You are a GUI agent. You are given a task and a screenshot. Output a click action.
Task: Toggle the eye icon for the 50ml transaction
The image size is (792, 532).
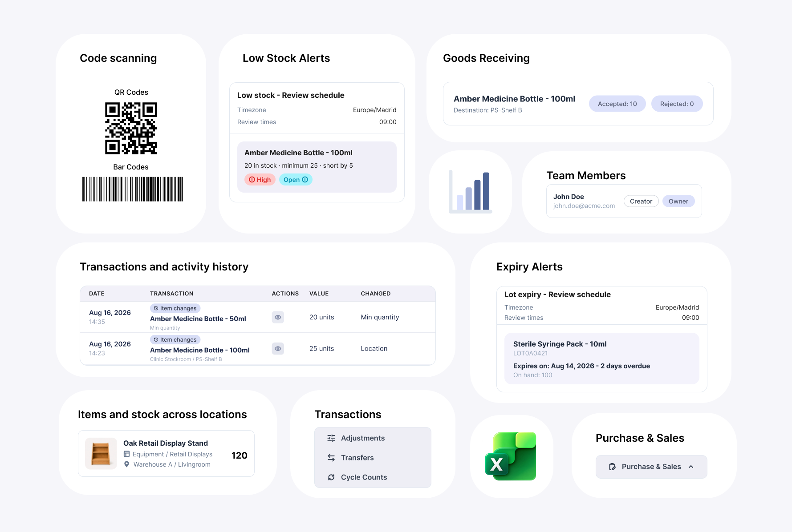(x=278, y=317)
